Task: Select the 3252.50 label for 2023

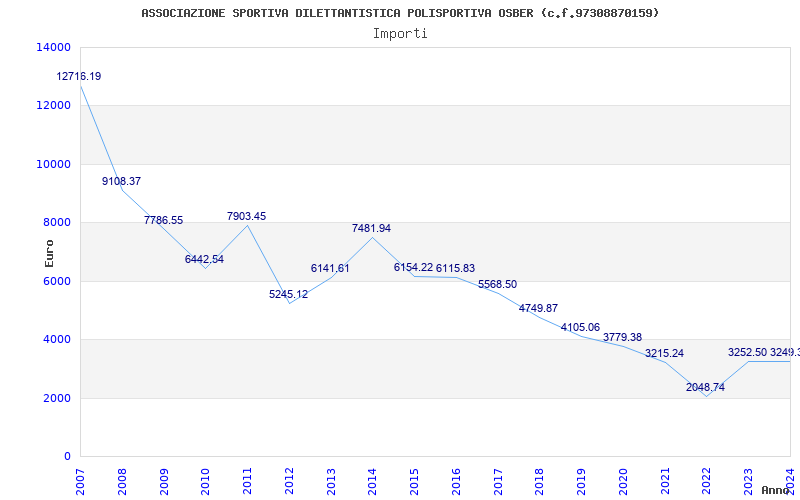Action: (747, 352)
